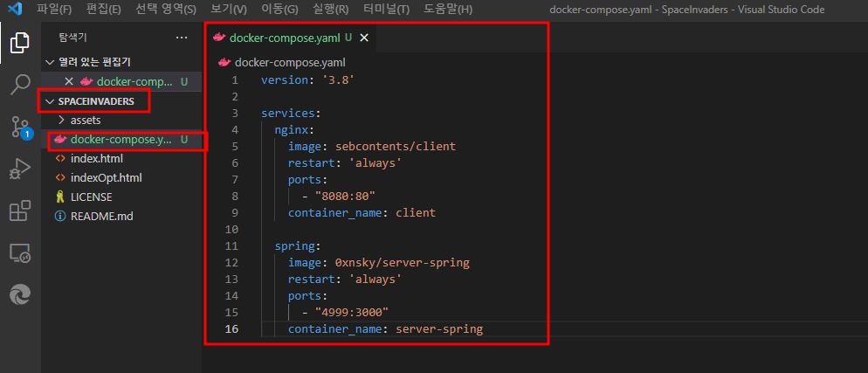
Task: Open indexOpt.html from the file tree
Action: 107,178
